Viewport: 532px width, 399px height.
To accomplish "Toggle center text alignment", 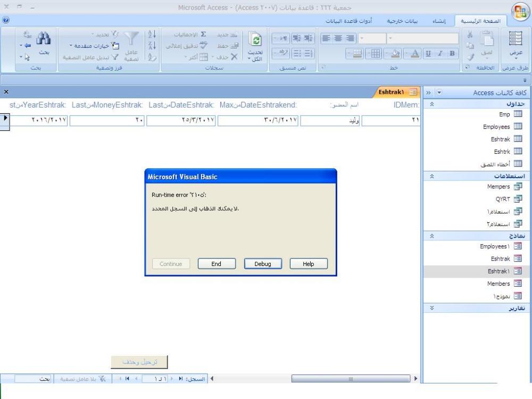I will tap(338, 38).
